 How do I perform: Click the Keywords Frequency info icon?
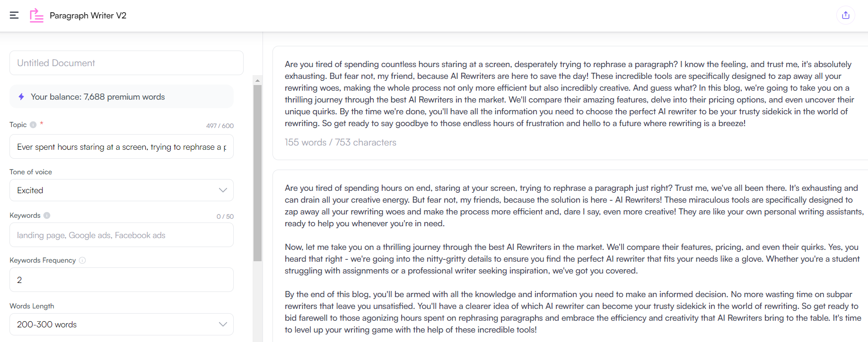coord(82,260)
